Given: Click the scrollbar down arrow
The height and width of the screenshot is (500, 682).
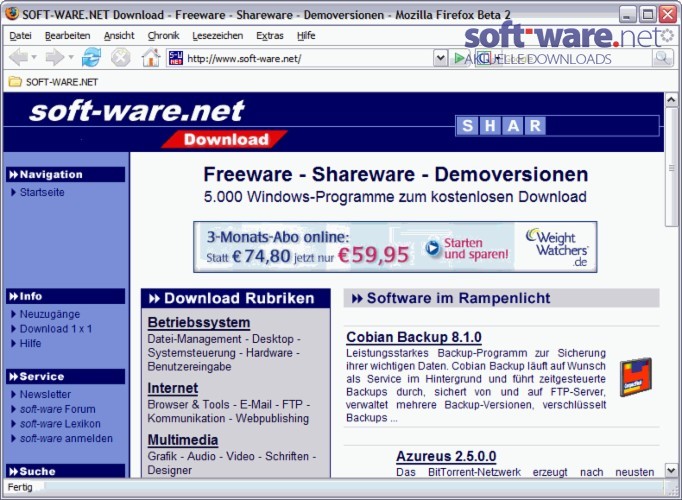Looking at the screenshot, I should (x=671, y=470).
